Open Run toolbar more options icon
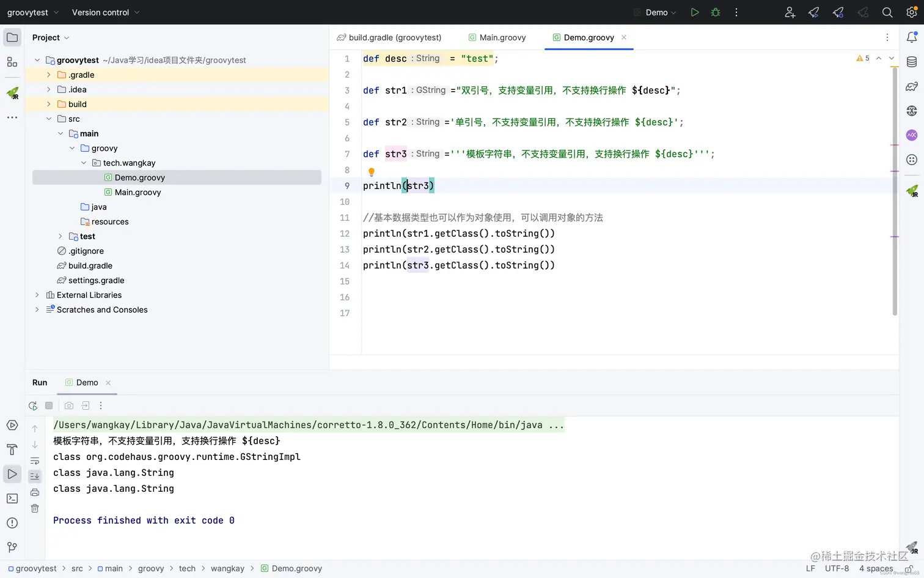Screen dimensions: 924x578 click(101, 406)
